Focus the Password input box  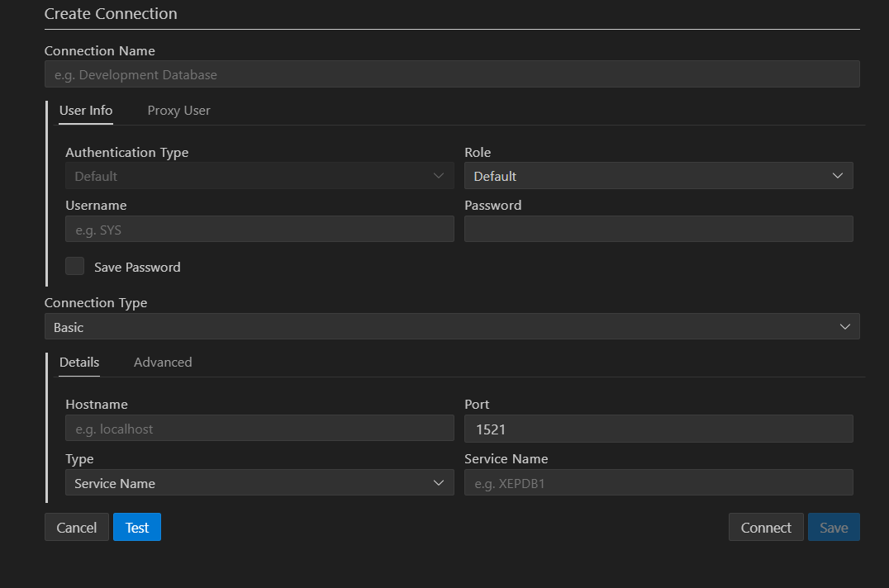point(658,230)
